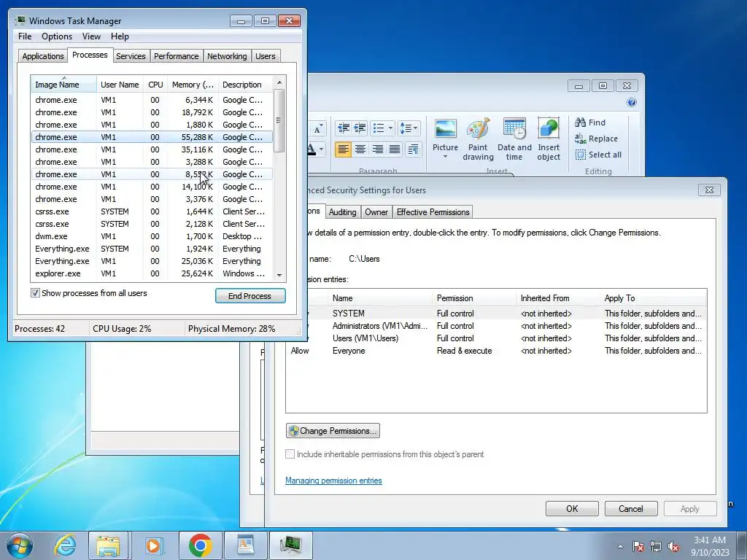Align text left in WordPad ribbon
This screenshot has width=747, height=560.
pyautogui.click(x=343, y=149)
